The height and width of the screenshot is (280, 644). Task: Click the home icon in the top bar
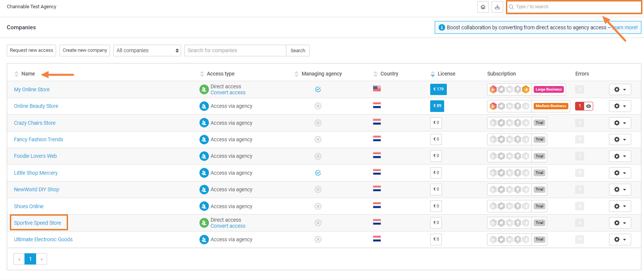point(483,7)
